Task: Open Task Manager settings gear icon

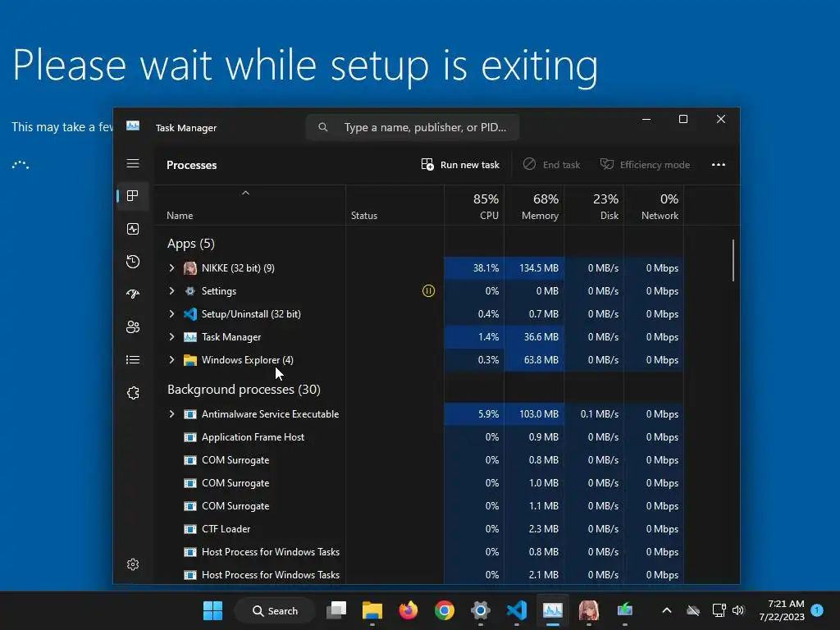Action: click(x=133, y=564)
